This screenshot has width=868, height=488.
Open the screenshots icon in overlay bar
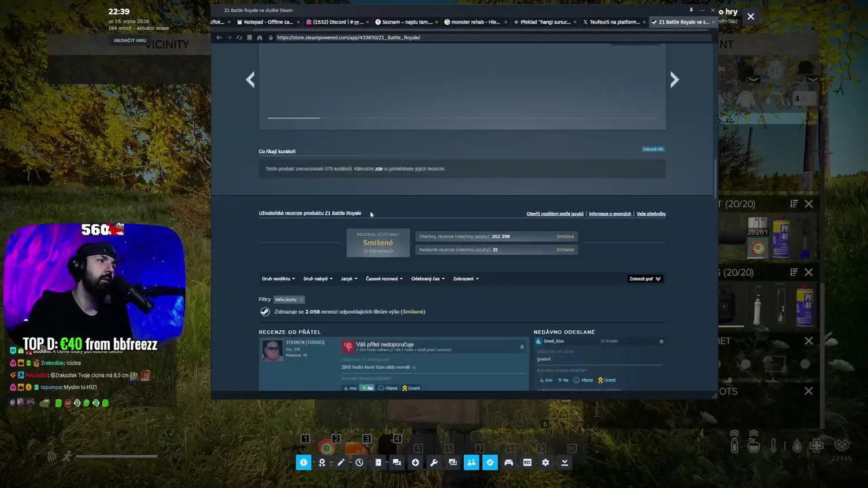click(x=452, y=462)
